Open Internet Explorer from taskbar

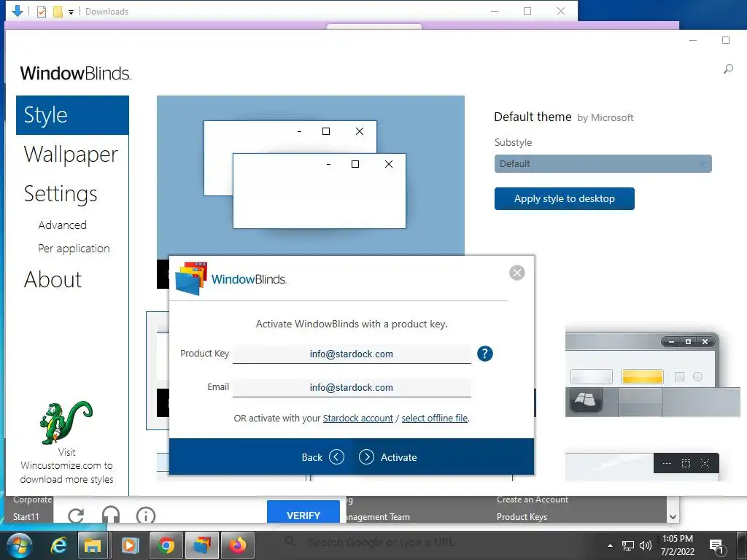[58, 545]
